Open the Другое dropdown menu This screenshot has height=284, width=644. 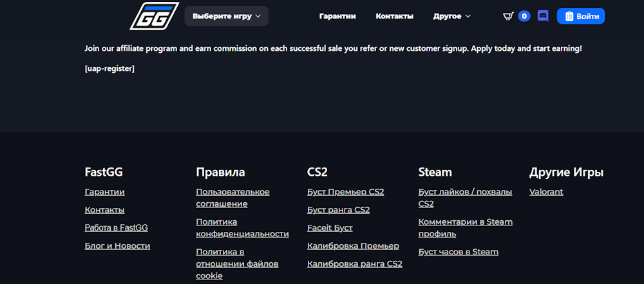tap(452, 16)
